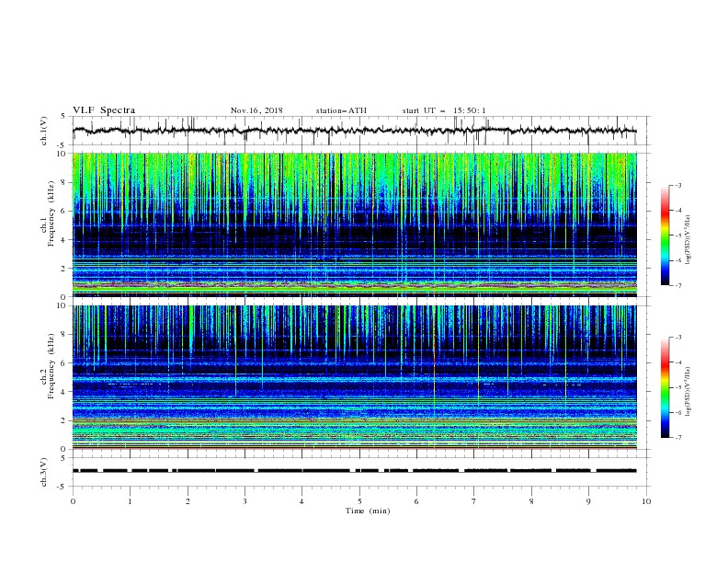728x563 pixels.
Task: Click time axis tick label "5"
Action: click(x=359, y=501)
